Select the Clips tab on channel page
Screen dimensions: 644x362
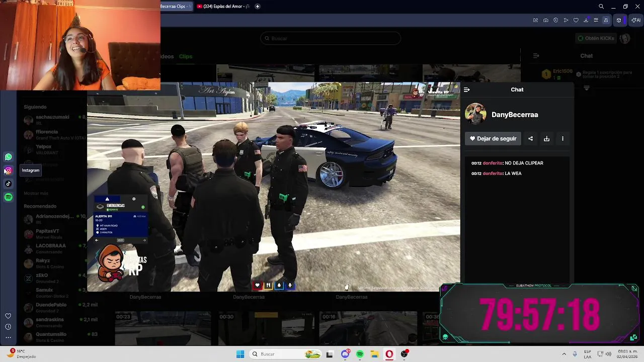[186, 56]
